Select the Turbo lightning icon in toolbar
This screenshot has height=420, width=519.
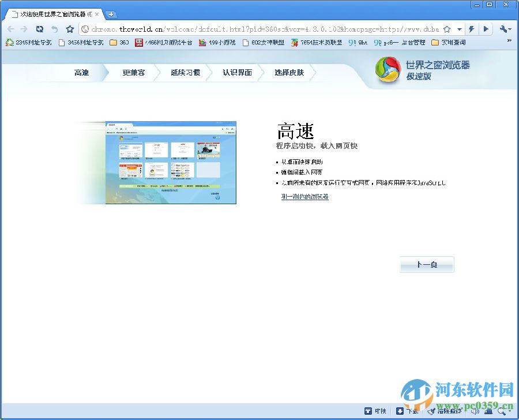(x=472, y=29)
